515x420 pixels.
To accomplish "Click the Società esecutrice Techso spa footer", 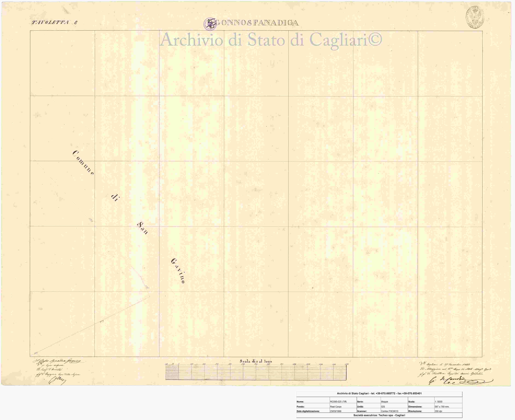I will 379,415.
